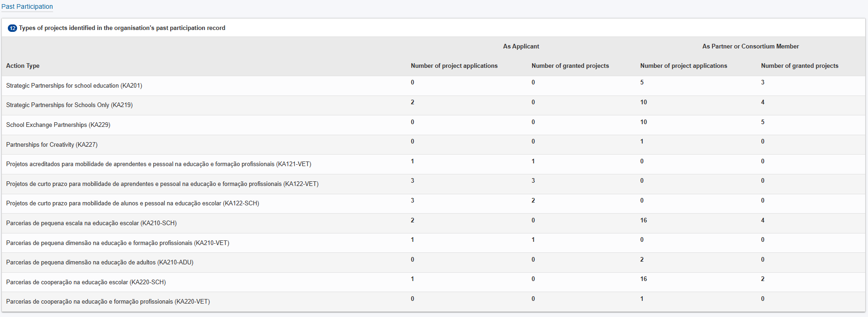Screen dimensions: 868x317
Task: Select the KA210-ADU 'educação de adultos' label
Action: pyautogui.click(x=100, y=263)
